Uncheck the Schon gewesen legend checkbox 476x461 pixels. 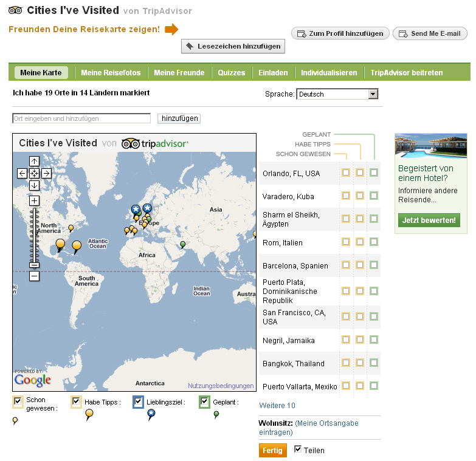pyautogui.click(x=18, y=401)
